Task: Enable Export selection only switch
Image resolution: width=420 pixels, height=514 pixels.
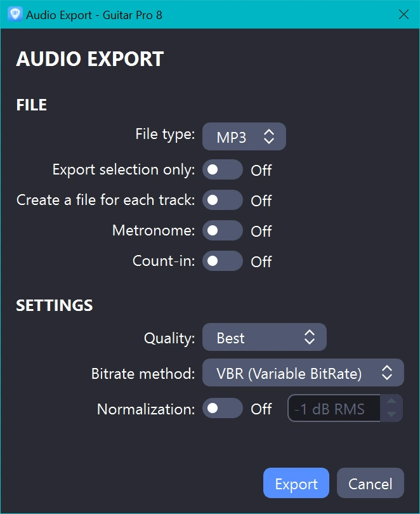Action: pos(222,170)
